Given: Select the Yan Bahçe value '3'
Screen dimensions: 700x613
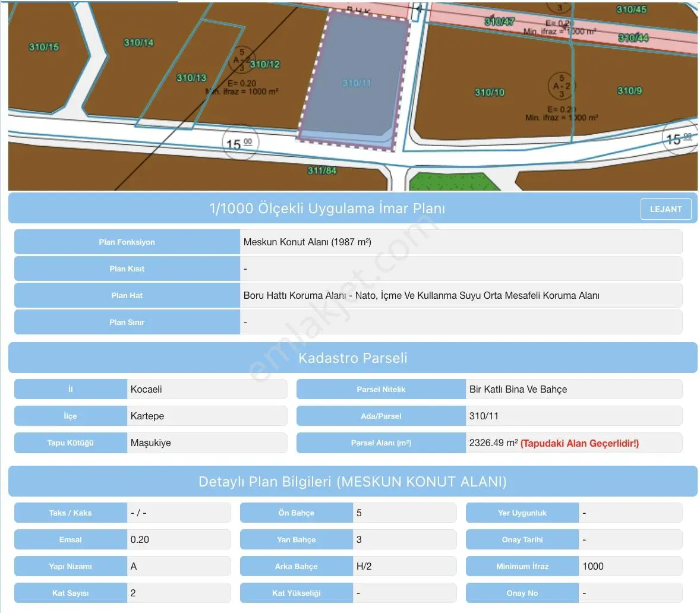Looking at the screenshot, I should click(x=359, y=539).
